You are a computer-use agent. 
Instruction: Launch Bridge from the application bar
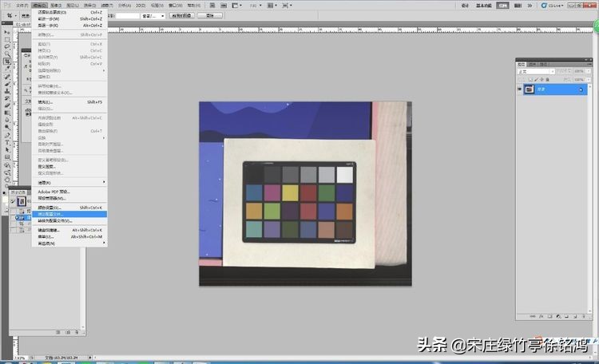coord(212,6)
